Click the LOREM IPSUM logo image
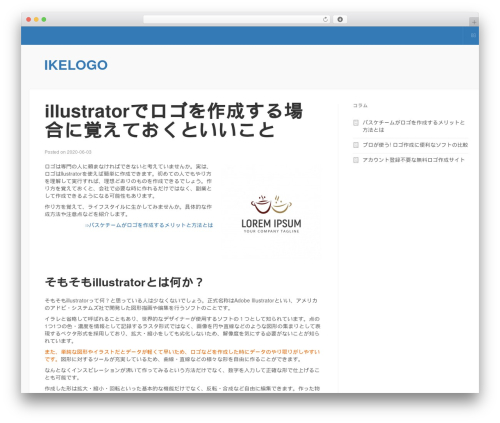 coord(271,211)
